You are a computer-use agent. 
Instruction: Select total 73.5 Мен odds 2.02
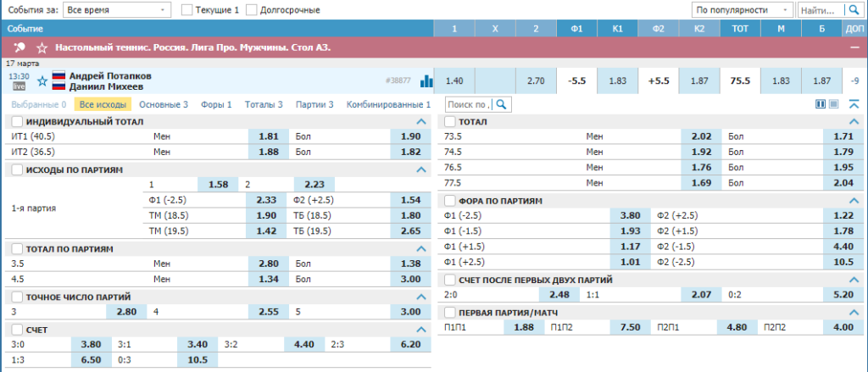coord(701,136)
